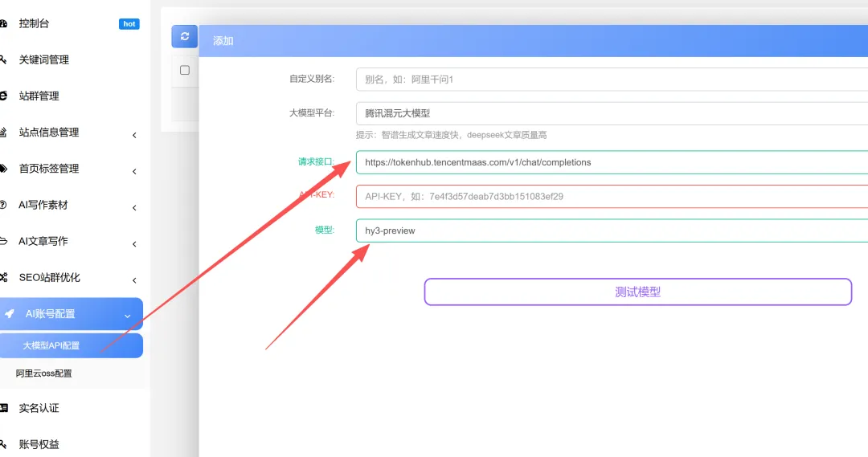Tick the table select-all checkbox
868x457 pixels.
pos(185,70)
